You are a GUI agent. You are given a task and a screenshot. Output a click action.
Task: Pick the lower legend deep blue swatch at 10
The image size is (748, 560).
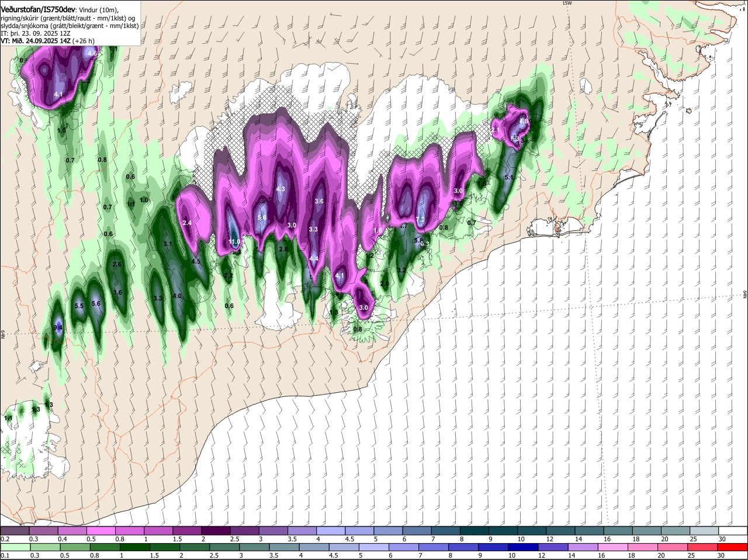click(x=523, y=547)
